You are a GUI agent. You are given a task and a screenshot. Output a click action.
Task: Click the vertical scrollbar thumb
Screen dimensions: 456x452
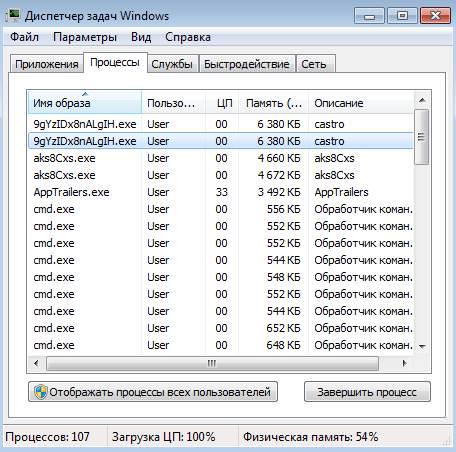pos(422,137)
